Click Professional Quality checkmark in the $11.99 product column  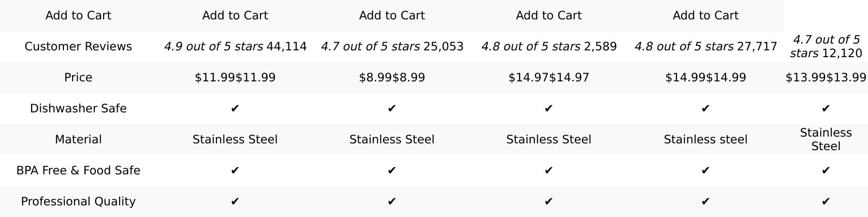235,201
